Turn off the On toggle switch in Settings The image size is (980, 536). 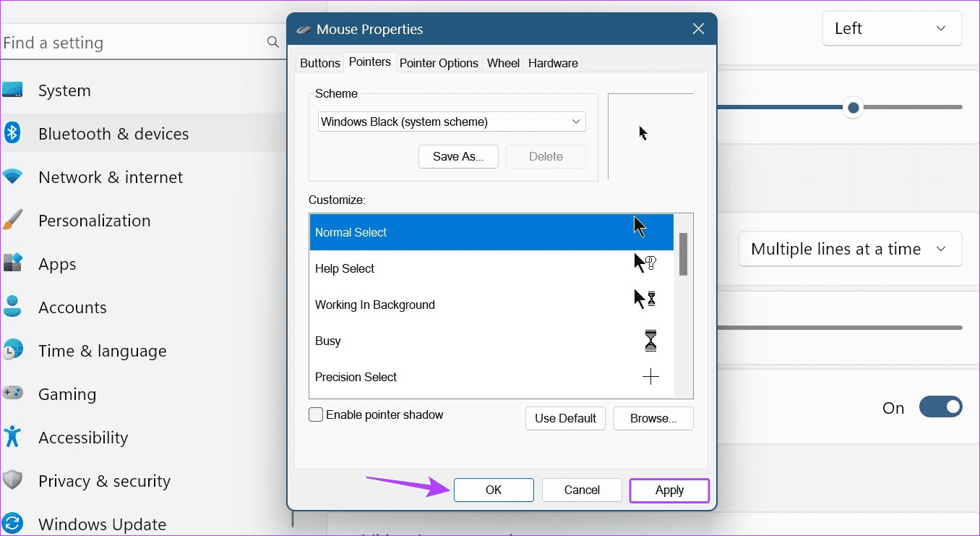[940, 407]
